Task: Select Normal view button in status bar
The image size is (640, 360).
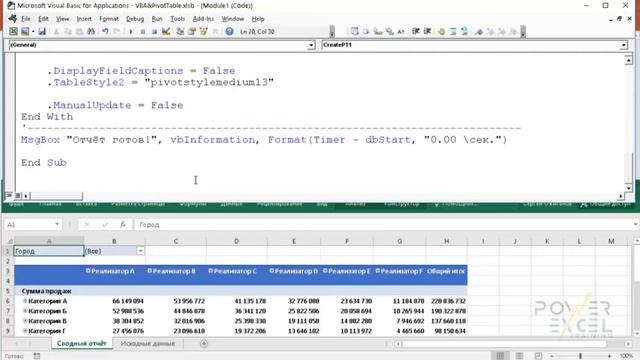Action: coord(500,356)
